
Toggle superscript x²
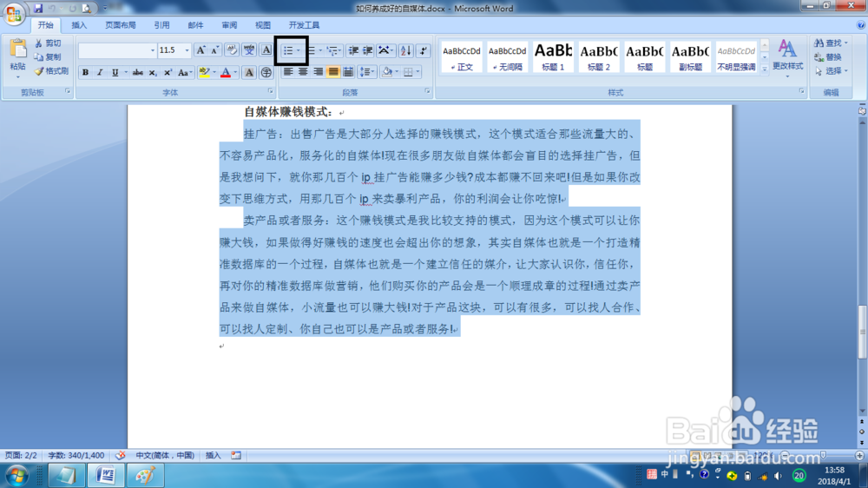click(x=168, y=73)
